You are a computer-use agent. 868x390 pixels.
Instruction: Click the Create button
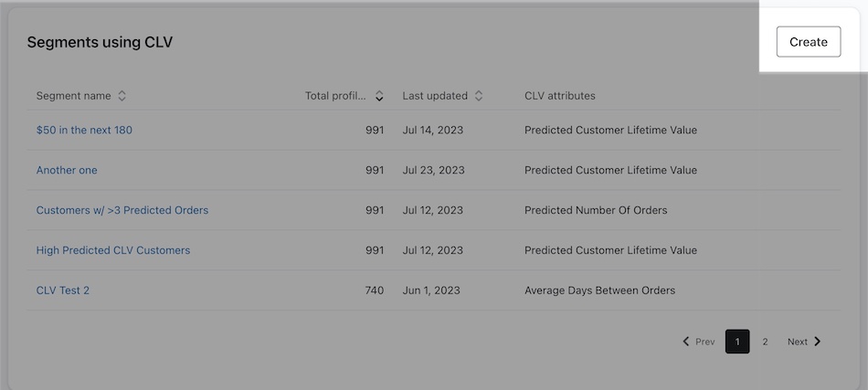click(808, 42)
